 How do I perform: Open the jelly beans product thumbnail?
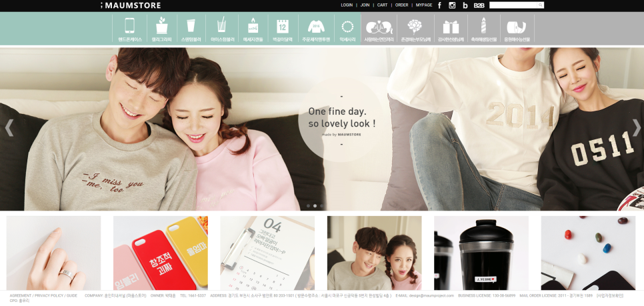coord(588,253)
